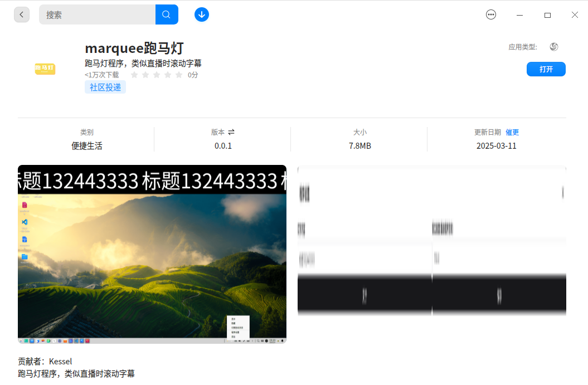Close the app store window
Viewport: 588px width, 385px height.
(575, 15)
